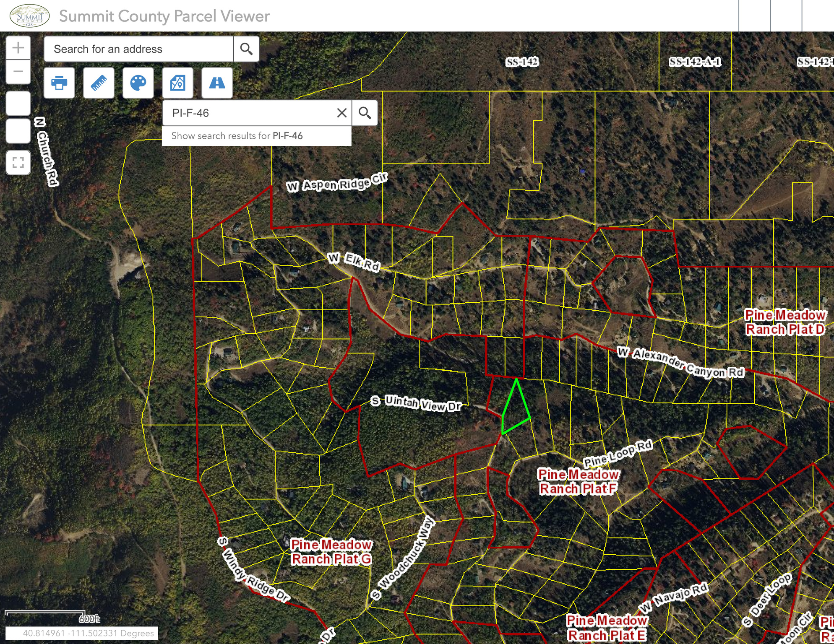Click the address search magnifier icon
This screenshot has height=644, width=834.
point(246,49)
